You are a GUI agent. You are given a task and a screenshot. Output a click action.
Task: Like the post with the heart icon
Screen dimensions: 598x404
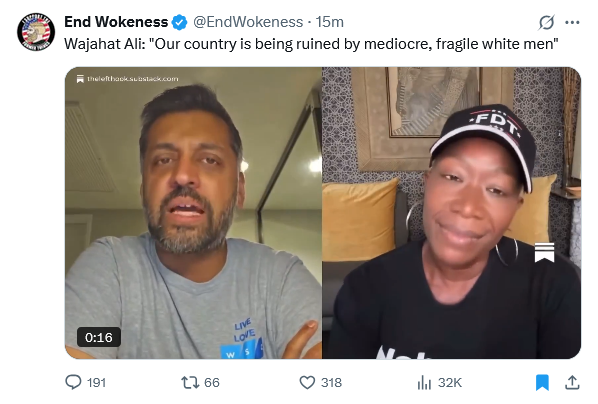pyautogui.click(x=307, y=382)
